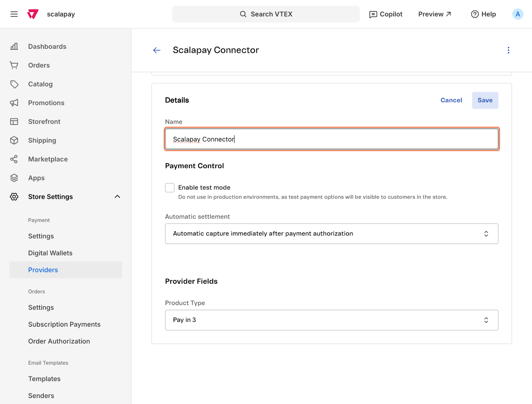Click the Dashboards chart icon

point(14,47)
